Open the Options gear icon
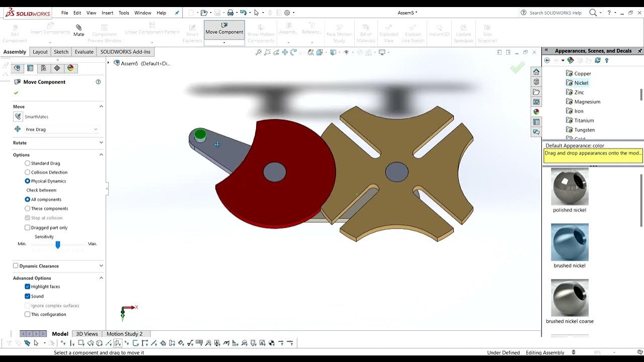Image resolution: width=644 pixels, height=362 pixels. [287, 13]
